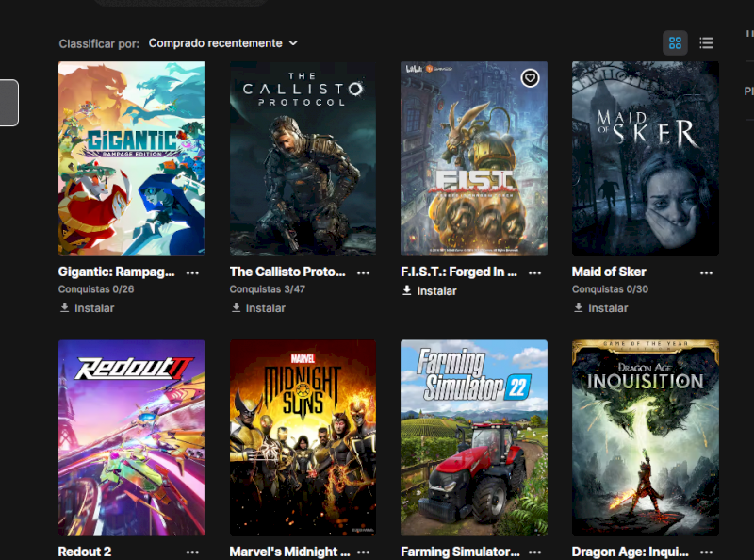Switch to grid view layout

pos(675,42)
